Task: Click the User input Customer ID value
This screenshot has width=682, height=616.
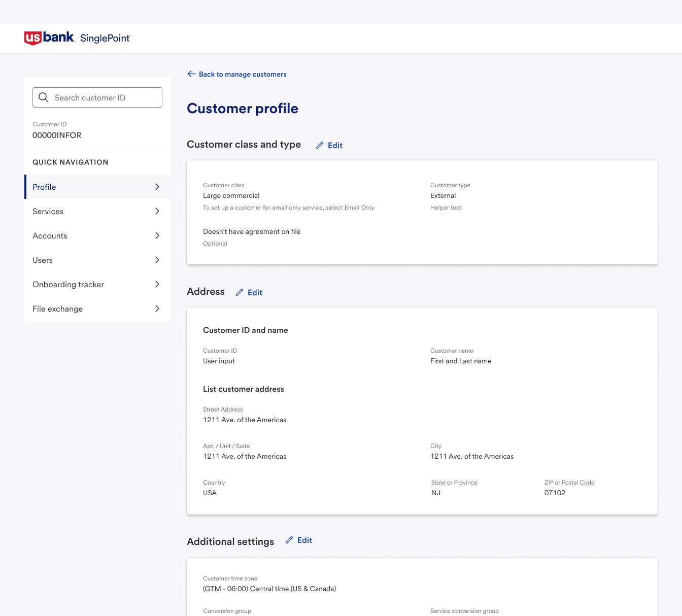Action: tap(219, 361)
